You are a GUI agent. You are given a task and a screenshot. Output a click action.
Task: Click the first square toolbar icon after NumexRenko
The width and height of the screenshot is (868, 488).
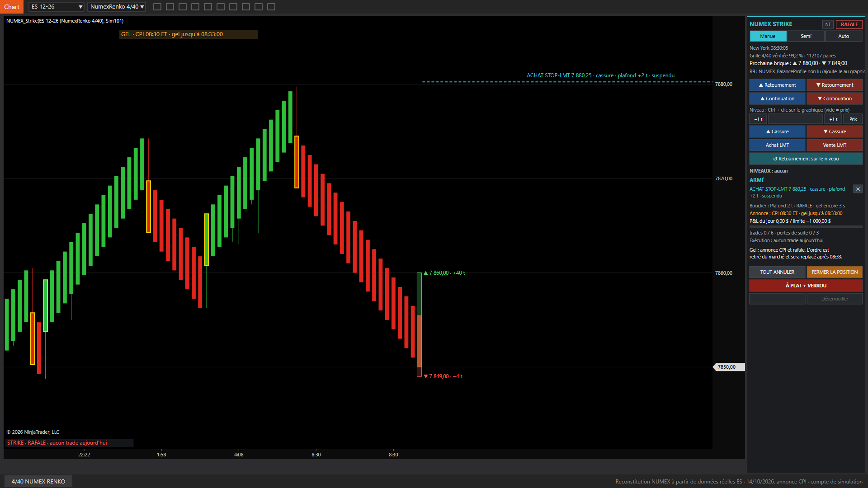157,7
